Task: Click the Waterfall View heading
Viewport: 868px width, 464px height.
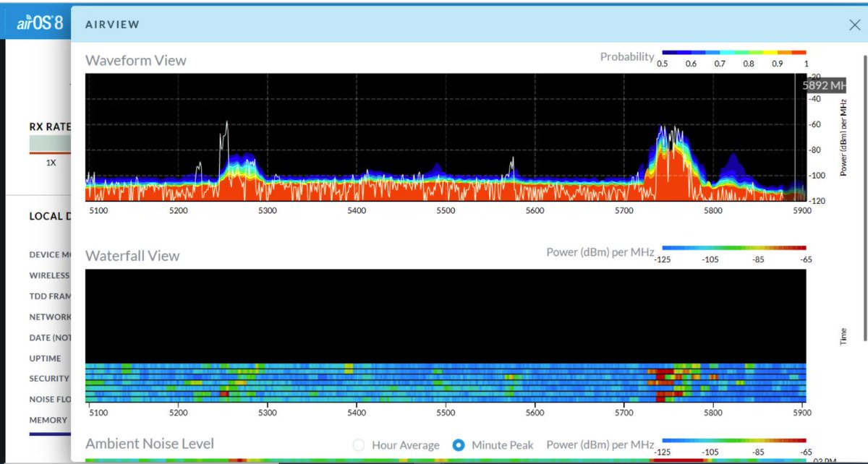Action: pos(132,256)
